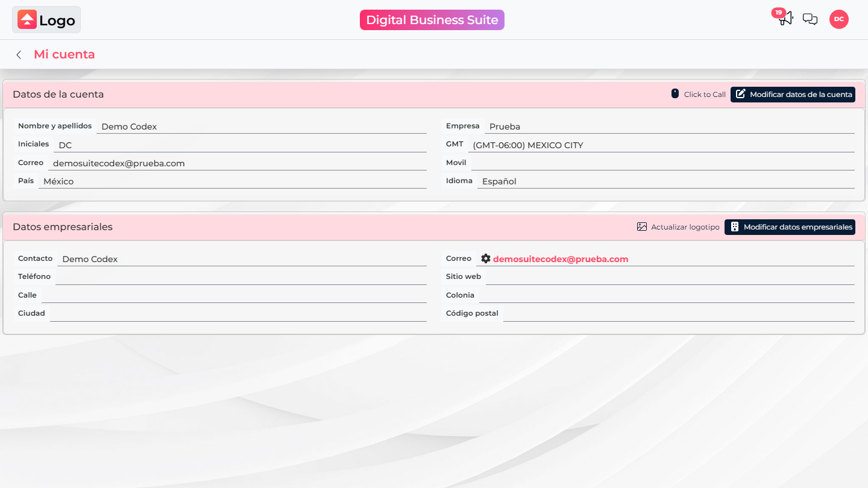This screenshot has height=488, width=868.
Task: Click the País value México
Action: click(233, 181)
